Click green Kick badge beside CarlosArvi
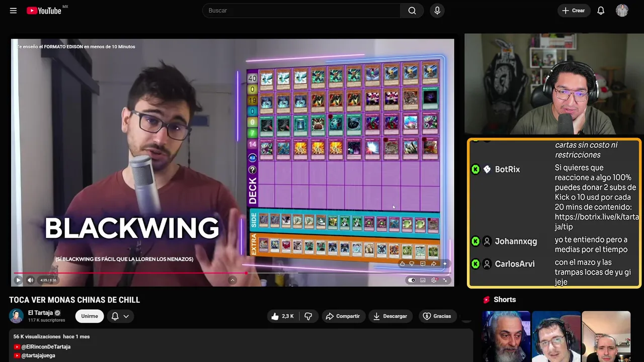Screen dimensions: 644x362 point(475,264)
